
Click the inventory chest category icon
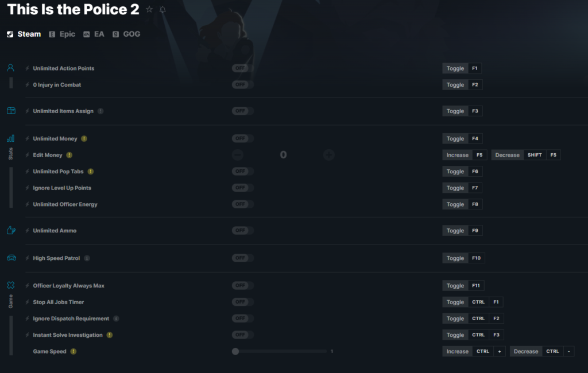coord(11,111)
